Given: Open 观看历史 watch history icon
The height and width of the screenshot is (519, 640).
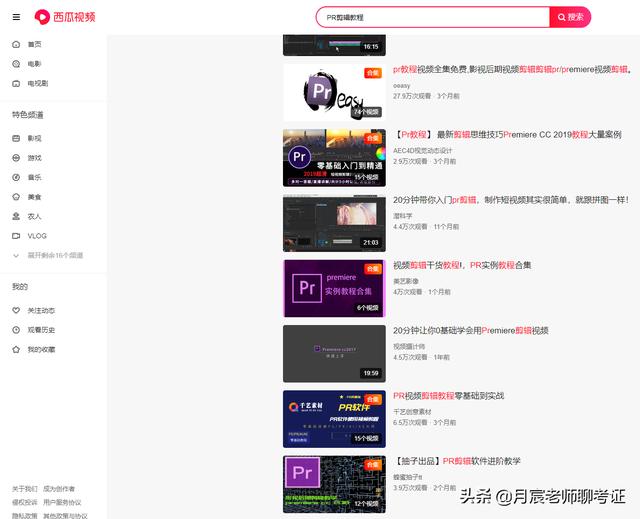Looking at the screenshot, I should 16,330.
